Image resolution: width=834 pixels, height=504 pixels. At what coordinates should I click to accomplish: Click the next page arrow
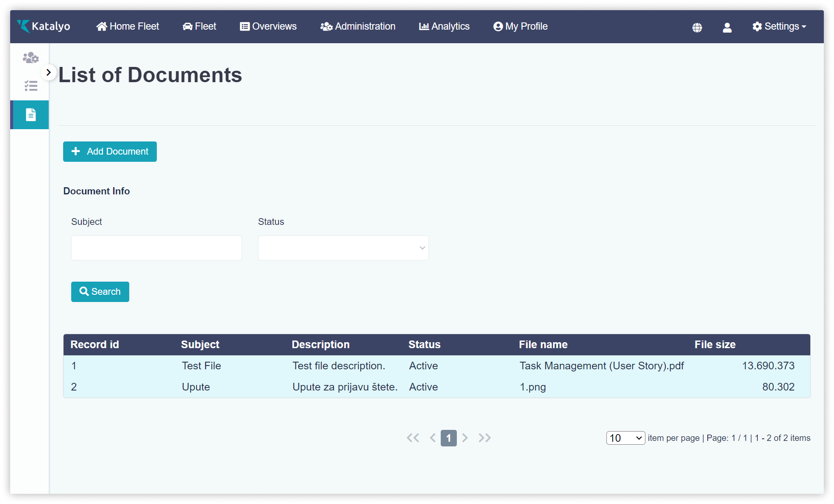pos(465,438)
